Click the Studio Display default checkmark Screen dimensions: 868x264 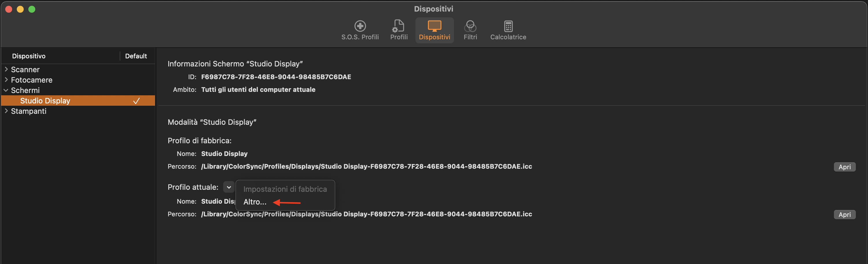[x=136, y=101]
